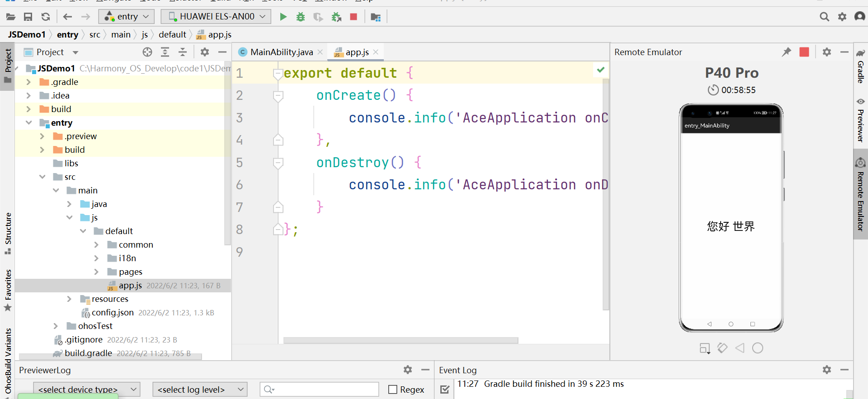This screenshot has width=868, height=399.
Task: Click the Attach Debugger to Process icon
Action: click(336, 17)
